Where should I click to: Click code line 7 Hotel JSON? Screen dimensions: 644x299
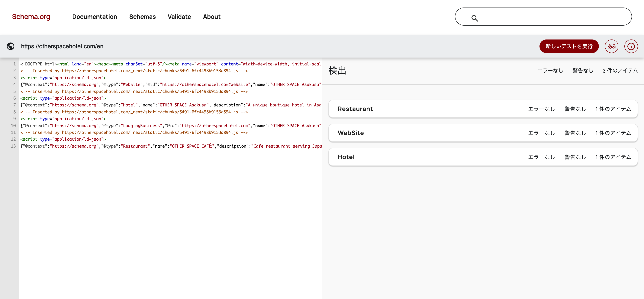point(170,105)
